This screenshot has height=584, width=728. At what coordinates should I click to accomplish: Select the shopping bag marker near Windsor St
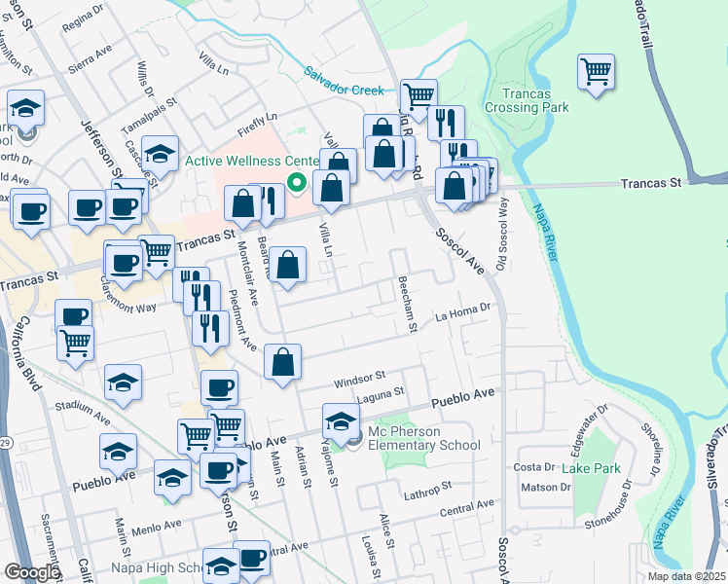pos(283,363)
